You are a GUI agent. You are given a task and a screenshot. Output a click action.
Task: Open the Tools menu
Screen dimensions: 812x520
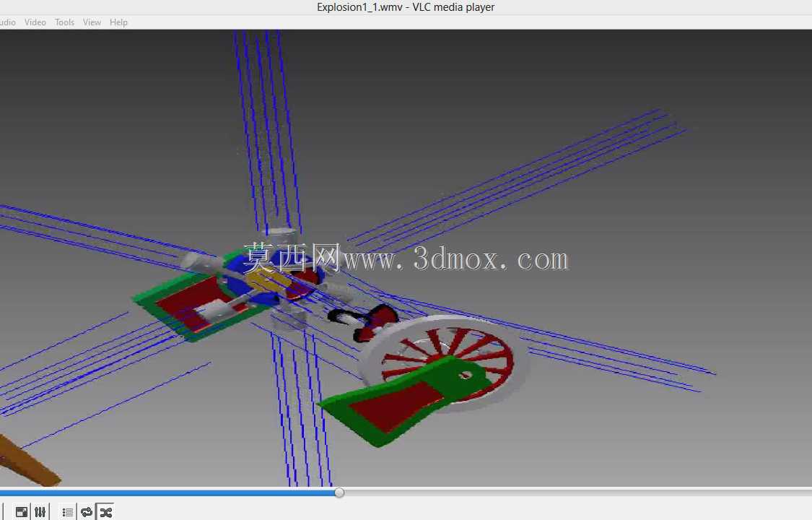pos(65,22)
